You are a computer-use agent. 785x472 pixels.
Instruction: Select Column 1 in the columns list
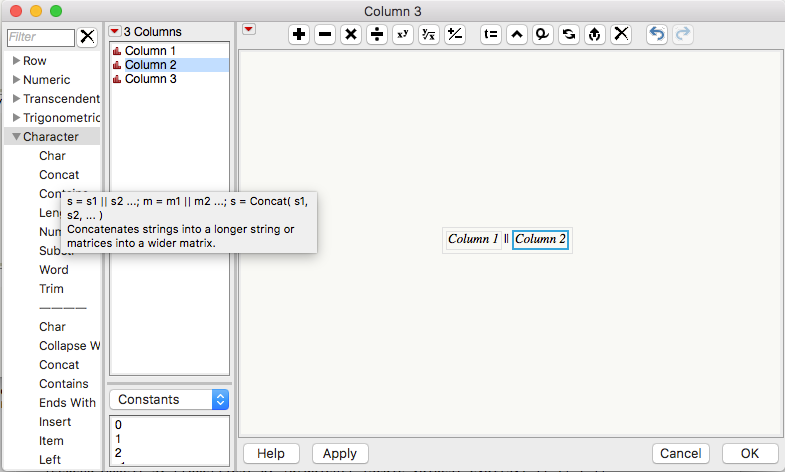click(170, 51)
